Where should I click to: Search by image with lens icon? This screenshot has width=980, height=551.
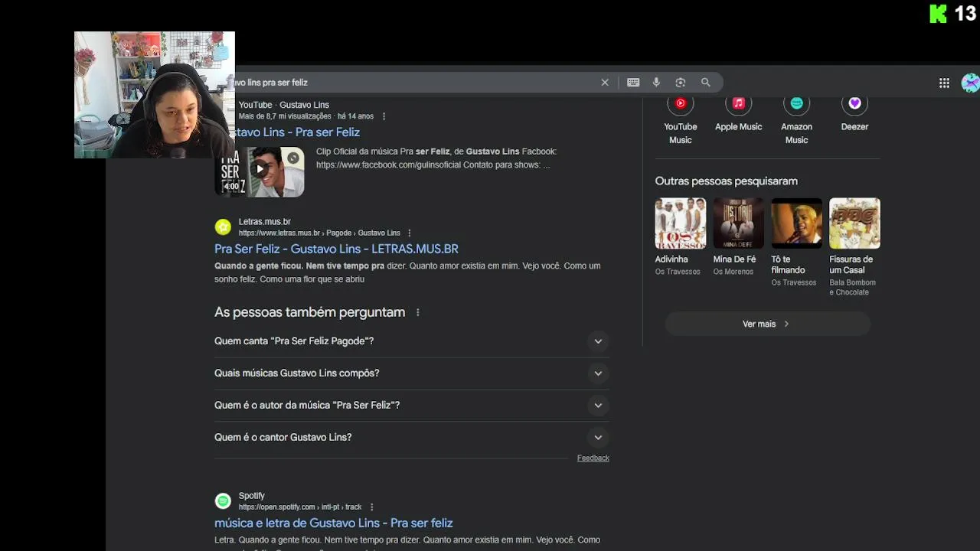(x=680, y=83)
